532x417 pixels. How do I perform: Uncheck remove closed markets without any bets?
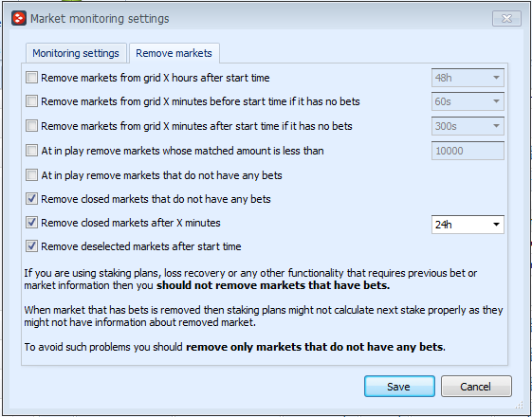[32, 199]
